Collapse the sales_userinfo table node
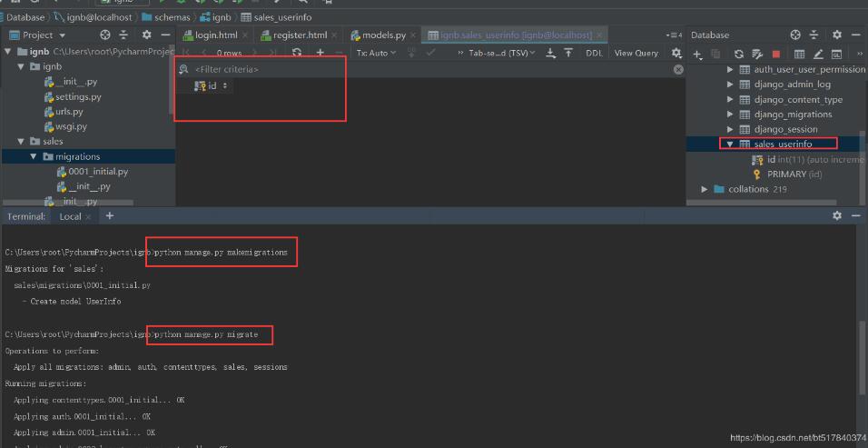The width and height of the screenshot is (868, 448). 729,144
